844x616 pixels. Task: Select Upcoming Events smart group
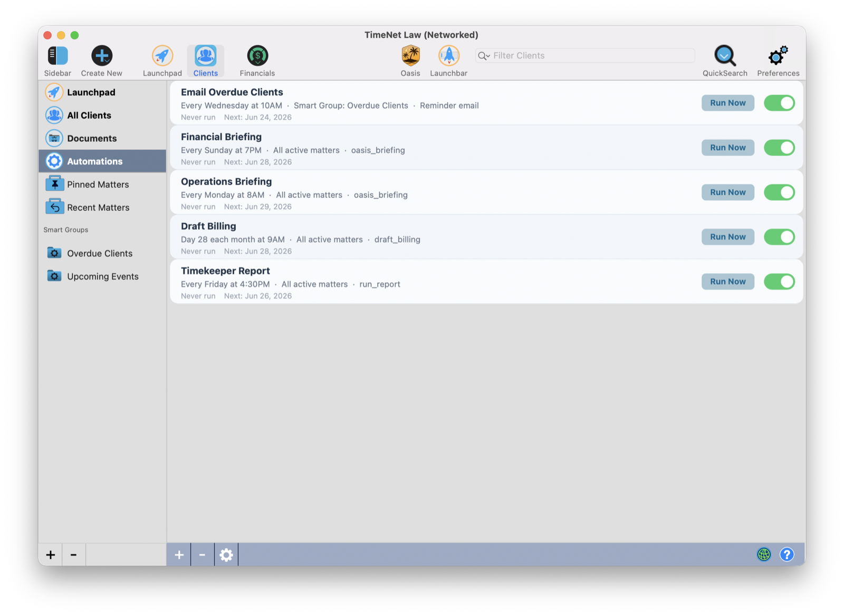(x=102, y=276)
